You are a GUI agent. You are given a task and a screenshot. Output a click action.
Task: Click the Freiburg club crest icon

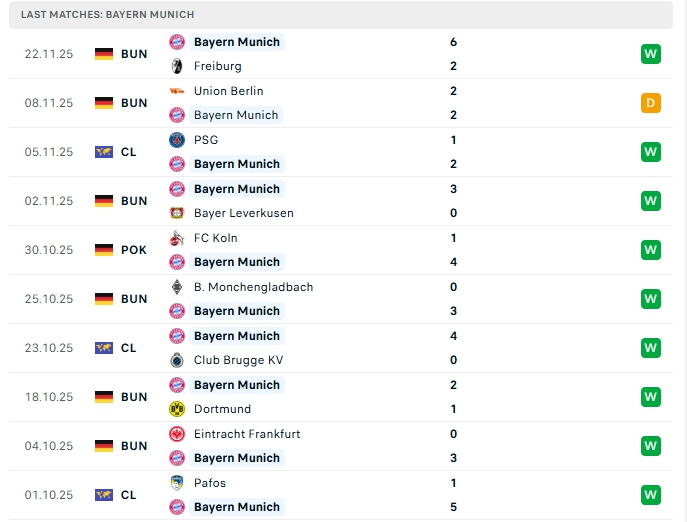click(x=177, y=66)
